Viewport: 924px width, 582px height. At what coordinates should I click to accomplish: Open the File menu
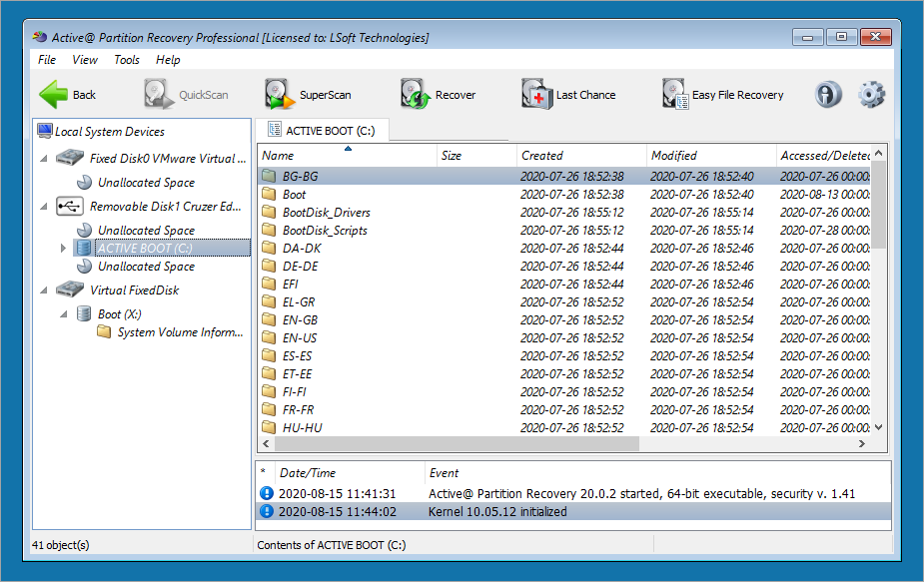[x=47, y=60]
